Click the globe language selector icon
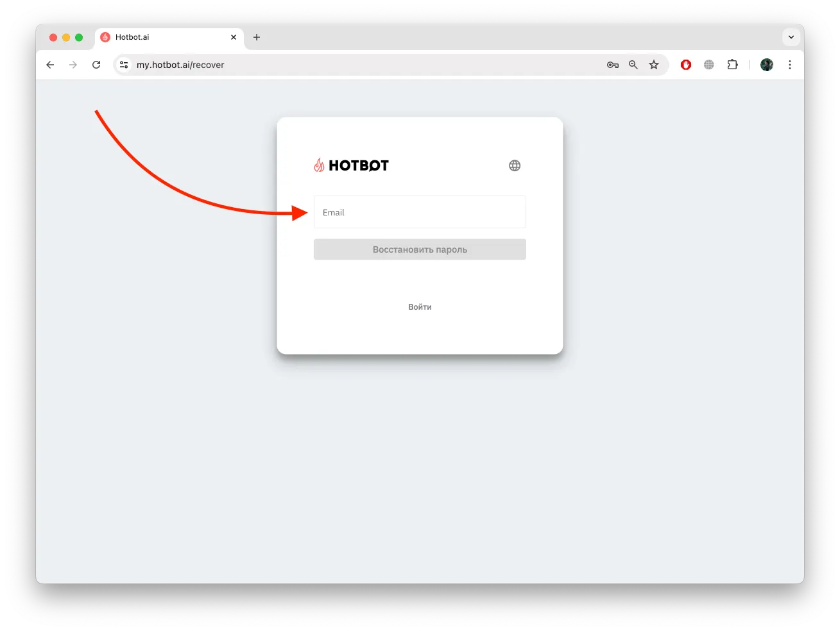The image size is (840, 631). 515,165
